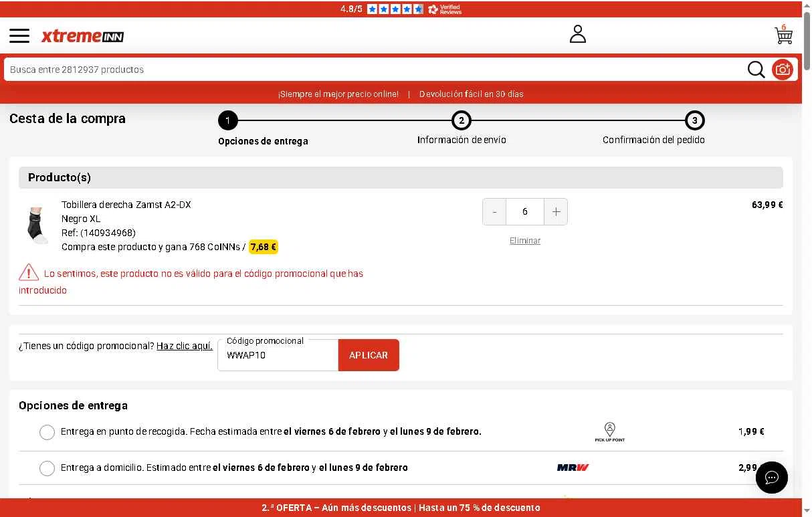Open the shopping cart icon
Viewport: 812px width, 517px height.
pos(783,34)
